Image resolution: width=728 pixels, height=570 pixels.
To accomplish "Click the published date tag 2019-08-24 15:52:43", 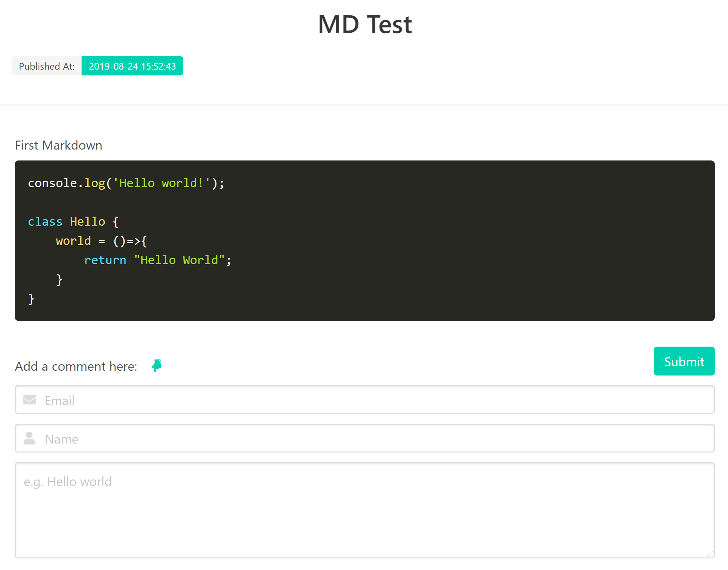I will [132, 66].
